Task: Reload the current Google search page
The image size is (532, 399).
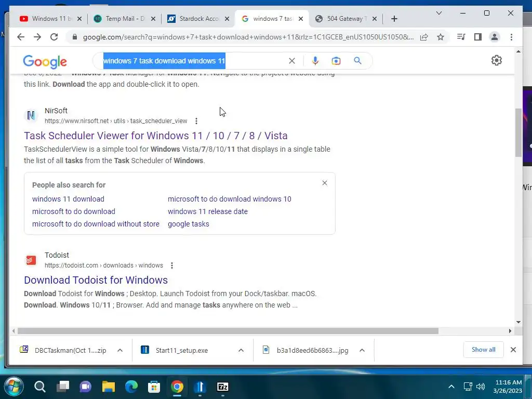Action: point(54,37)
